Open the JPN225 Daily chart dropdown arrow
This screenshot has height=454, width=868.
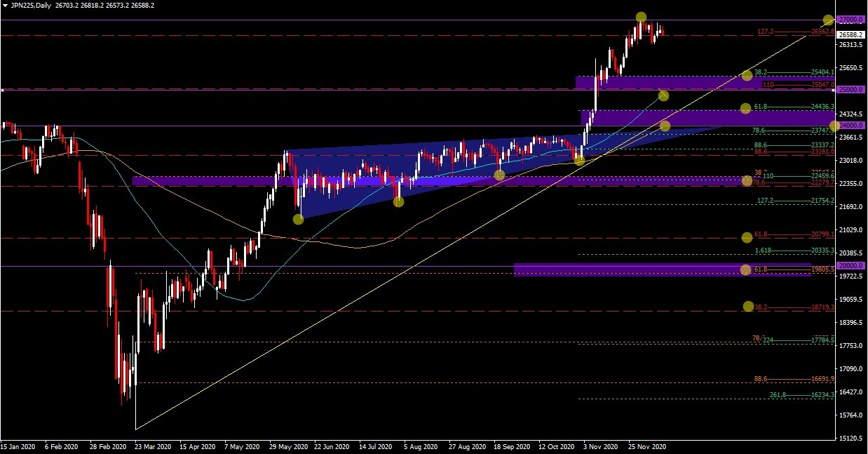(6, 5)
